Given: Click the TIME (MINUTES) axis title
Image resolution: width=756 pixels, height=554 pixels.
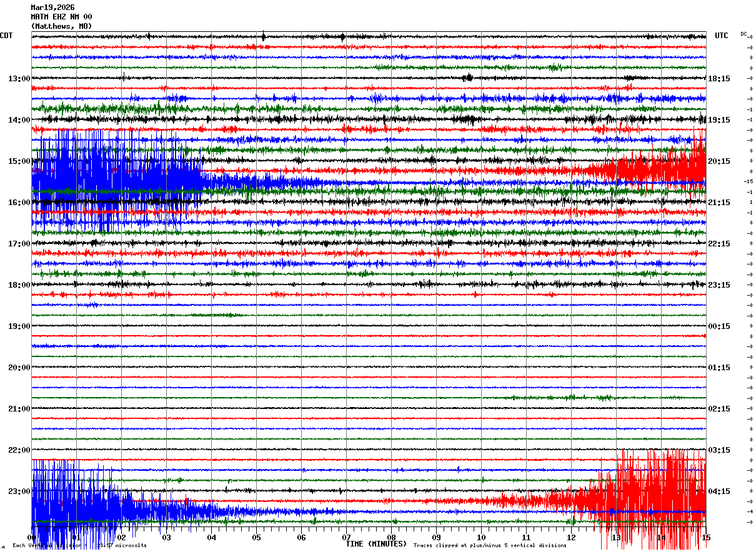Looking at the screenshot, I should pyautogui.click(x=376, y=544).
